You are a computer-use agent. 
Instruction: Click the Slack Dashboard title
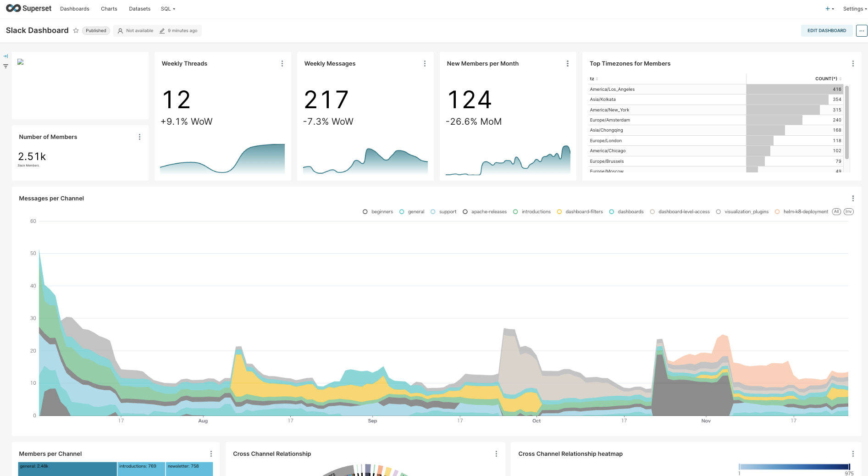pyautogui.click(x=37, y=30)
